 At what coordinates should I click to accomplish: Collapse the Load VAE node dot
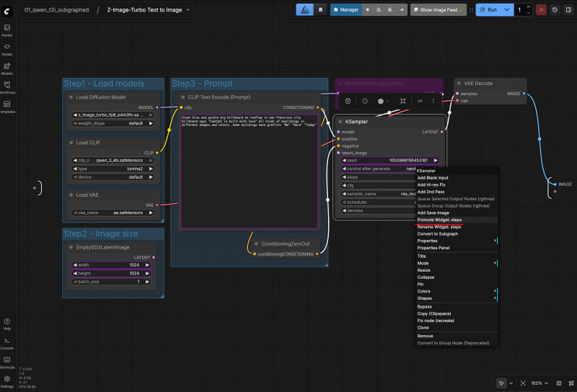71,195
